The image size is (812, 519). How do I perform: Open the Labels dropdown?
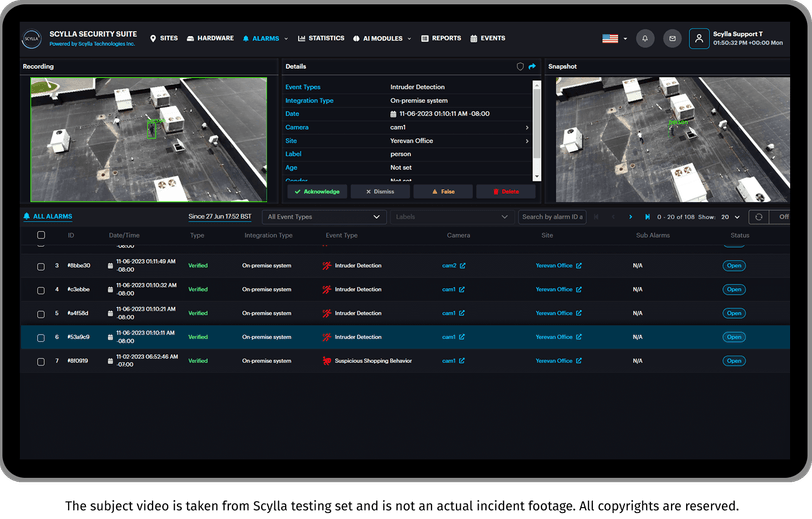(x=452, y=217)
